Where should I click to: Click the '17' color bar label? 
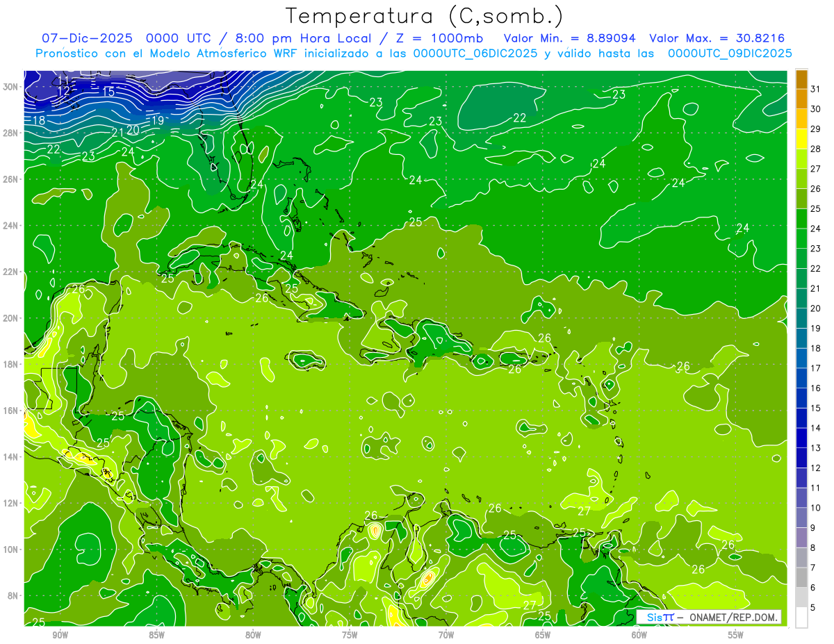click(816, 368)
